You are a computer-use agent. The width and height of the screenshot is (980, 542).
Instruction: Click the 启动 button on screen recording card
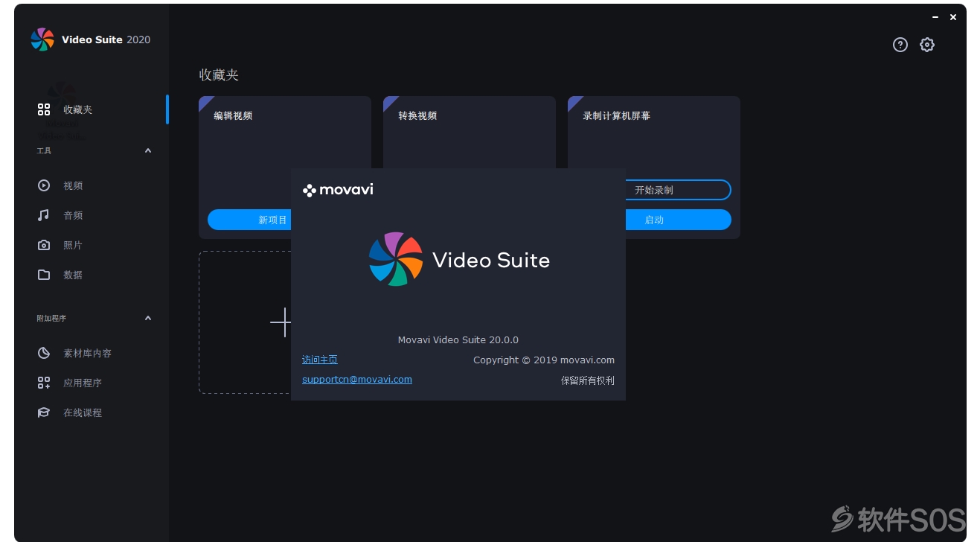click(x=677, y=220)
